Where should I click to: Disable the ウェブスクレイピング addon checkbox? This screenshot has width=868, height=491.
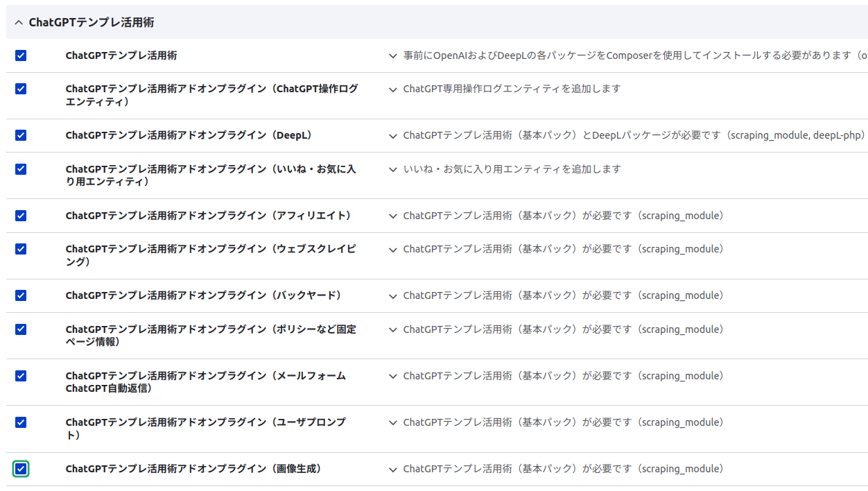coord(20,248)
